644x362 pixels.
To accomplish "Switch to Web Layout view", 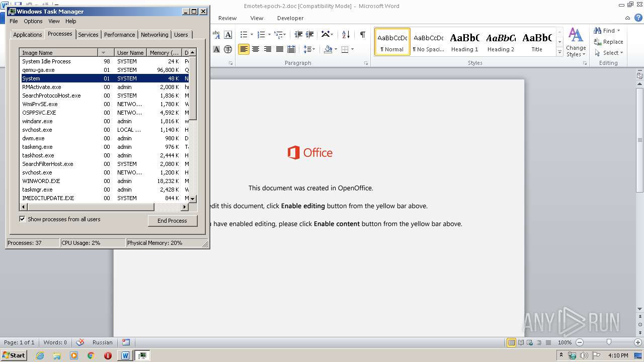I will (529, 342).
